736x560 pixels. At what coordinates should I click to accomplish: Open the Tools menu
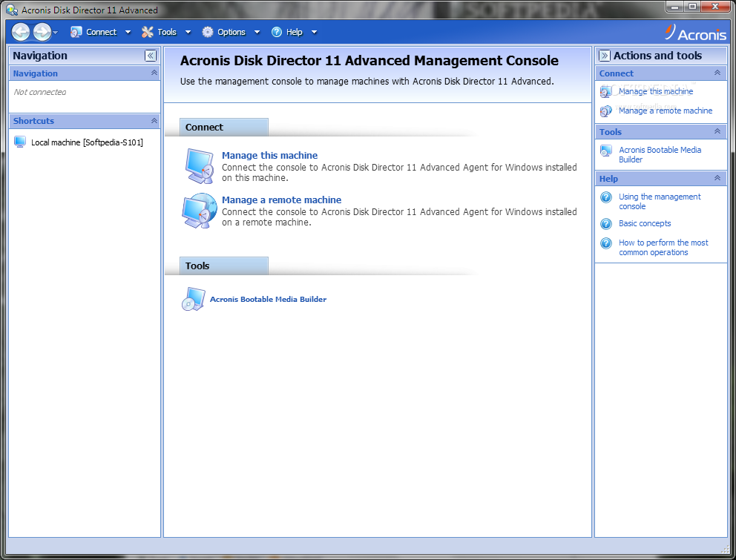point(167,32)
